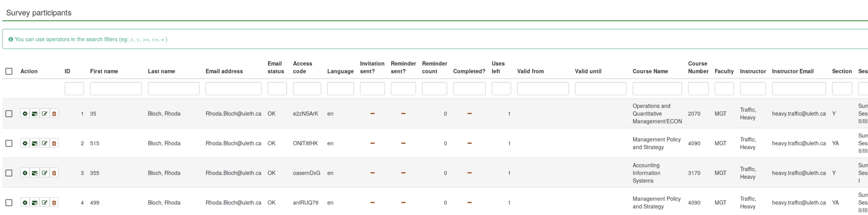This screenshot has height=215, width=868.
Task: Tick the select-all checkbox in header
Action: [9, 71]
